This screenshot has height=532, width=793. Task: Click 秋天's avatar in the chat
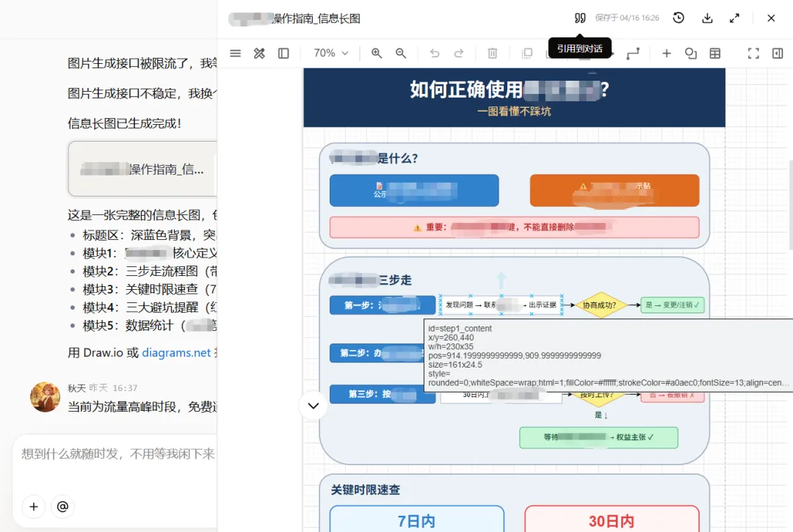point(45,396)
